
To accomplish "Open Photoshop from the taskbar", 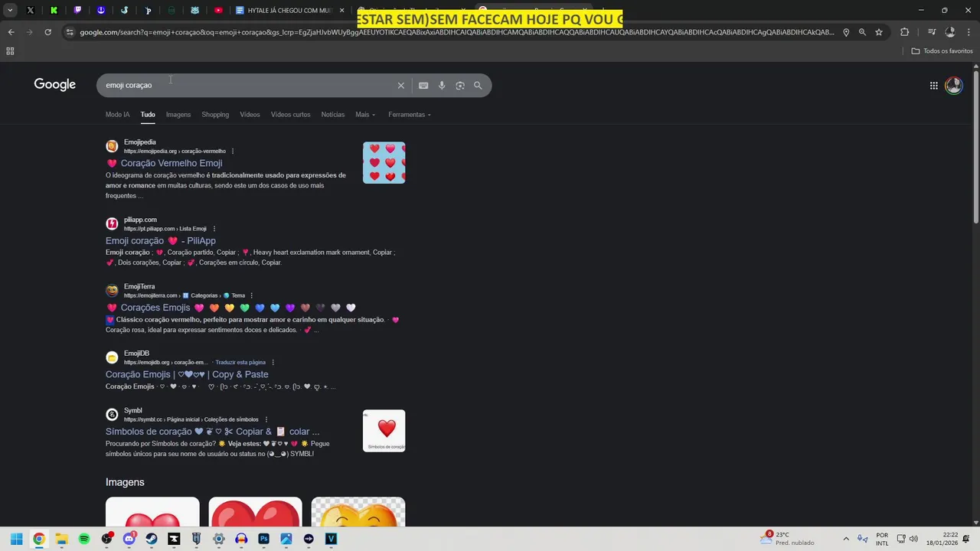I will pyautogui.click(x=263, y=539).
